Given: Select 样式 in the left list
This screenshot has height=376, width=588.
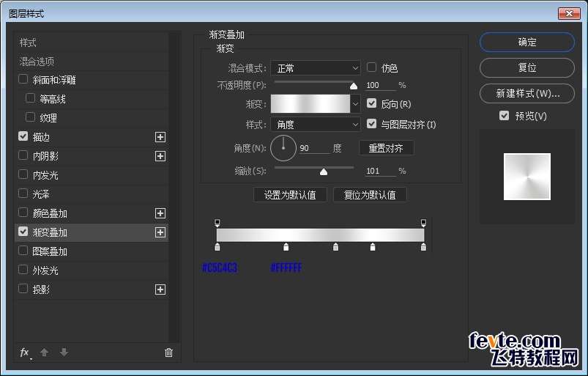Looking at the screenshot, I should tap(92, 43).
